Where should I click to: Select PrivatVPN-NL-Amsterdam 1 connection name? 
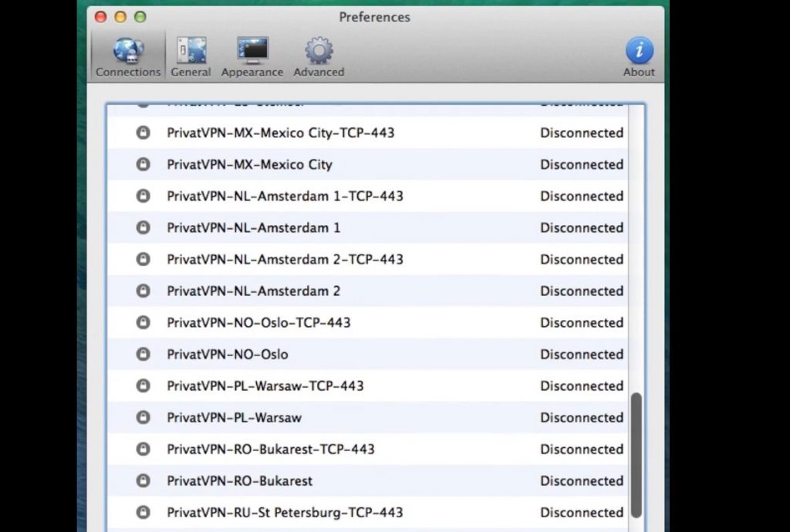[253, 227]
